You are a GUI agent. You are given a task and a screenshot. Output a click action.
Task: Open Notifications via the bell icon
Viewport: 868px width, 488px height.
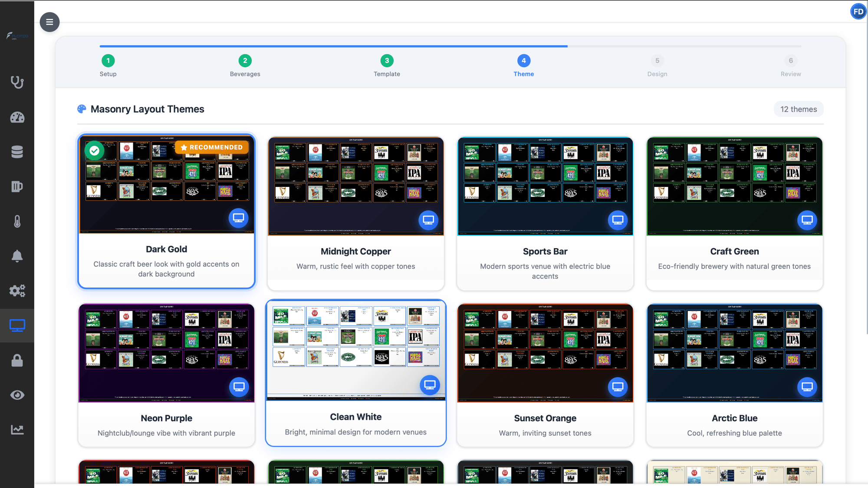(x=17, y=256)
